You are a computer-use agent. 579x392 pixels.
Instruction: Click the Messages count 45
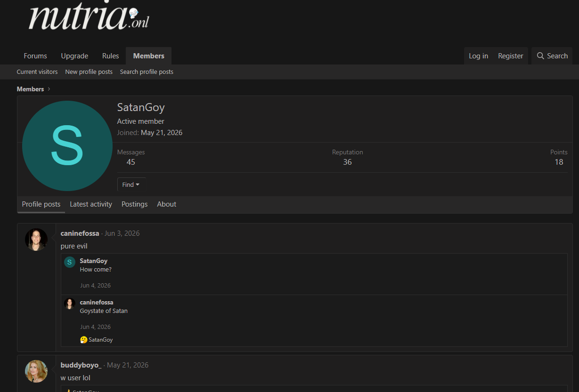pyautogui.click(x=131, y=162)
